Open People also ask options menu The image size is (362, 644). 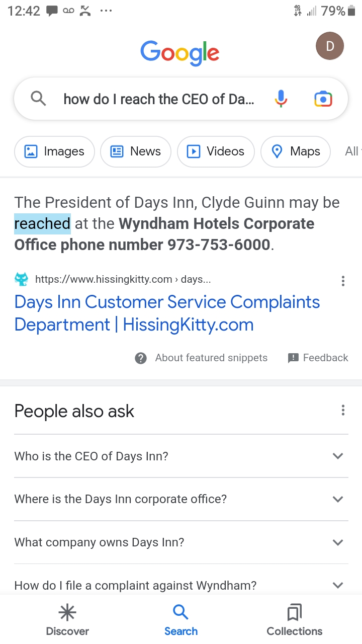(x=343, y=410)
